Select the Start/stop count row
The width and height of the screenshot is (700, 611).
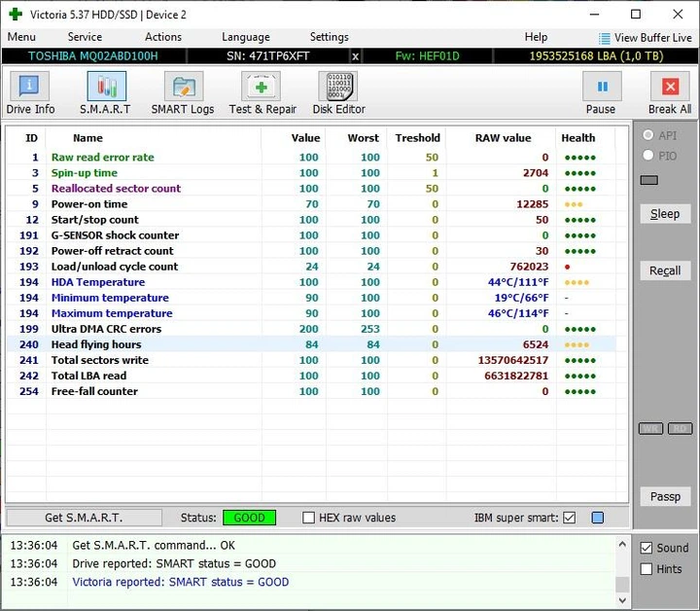click(311, 220)
